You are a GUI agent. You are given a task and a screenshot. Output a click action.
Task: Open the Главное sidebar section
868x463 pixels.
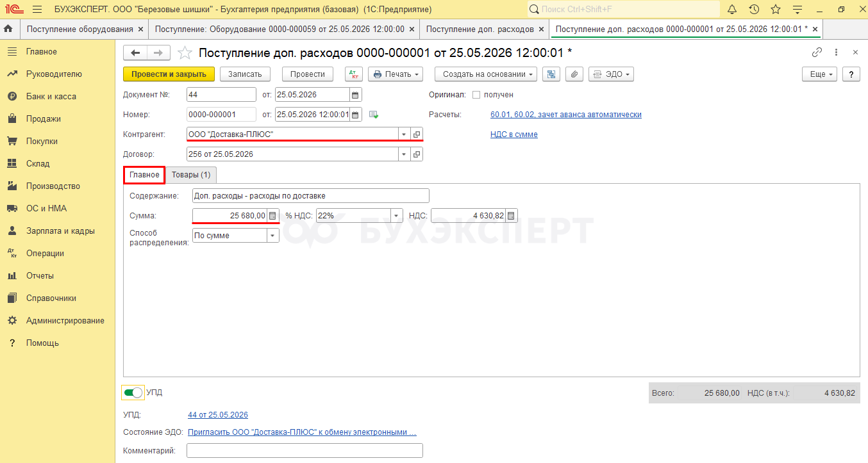pyautogui.click(x=41, y=51)
